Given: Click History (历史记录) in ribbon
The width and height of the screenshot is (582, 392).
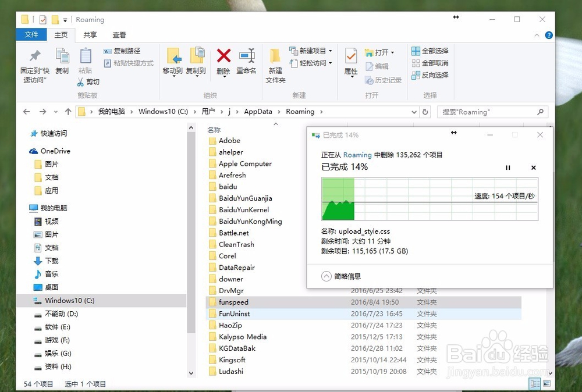Looking at the screenshot, I should click(383, 80).
